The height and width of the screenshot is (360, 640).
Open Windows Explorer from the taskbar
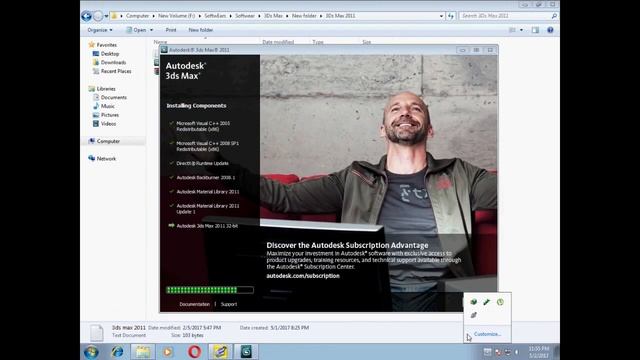[x=143, y=351]
